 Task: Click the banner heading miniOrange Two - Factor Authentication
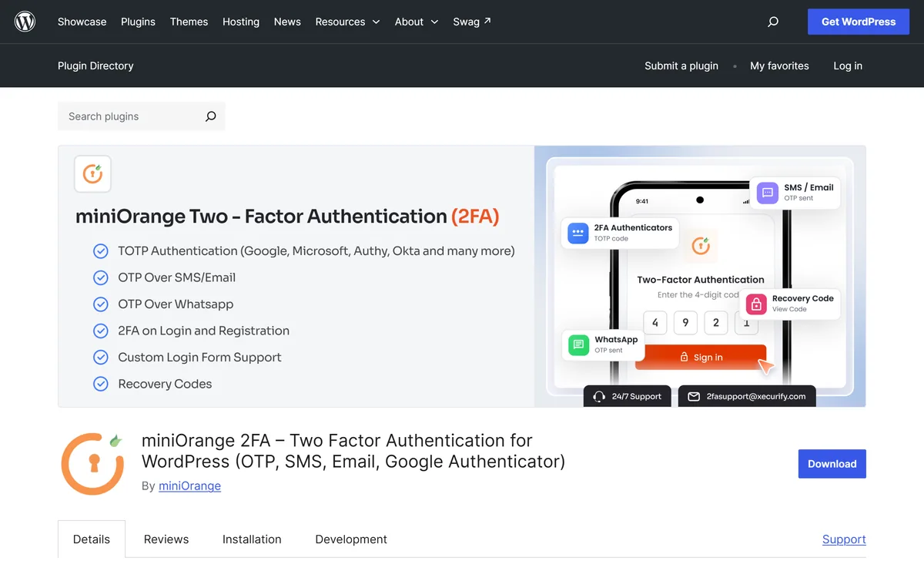[x=287, y=217]
